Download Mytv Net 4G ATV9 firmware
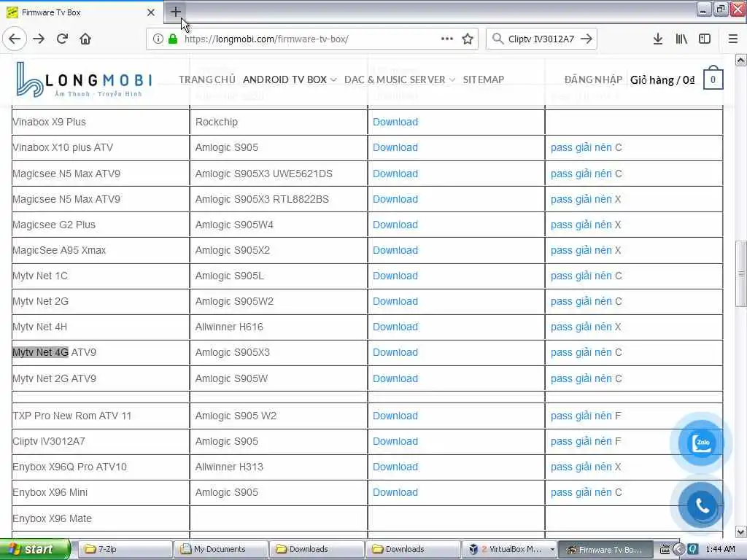The width and height of the screenshot is (747, 560). pyautogui.click(x=395, y=352)
